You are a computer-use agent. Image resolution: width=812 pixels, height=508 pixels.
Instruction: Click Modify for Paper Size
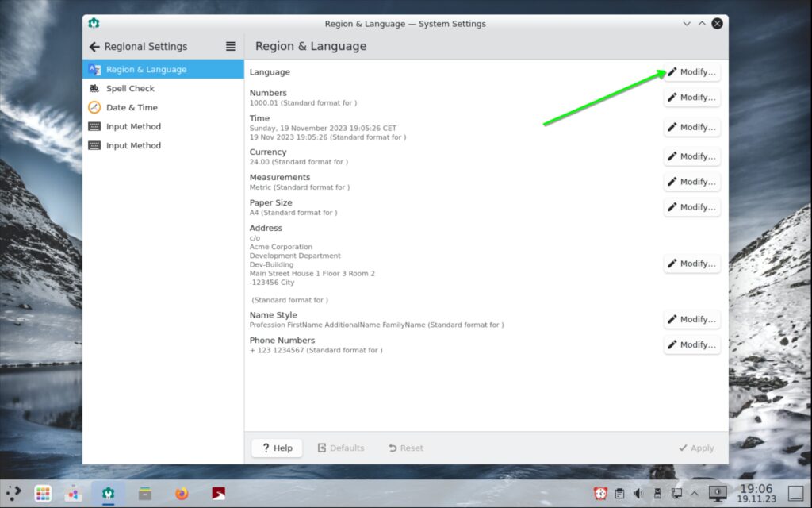click(691, 207)
